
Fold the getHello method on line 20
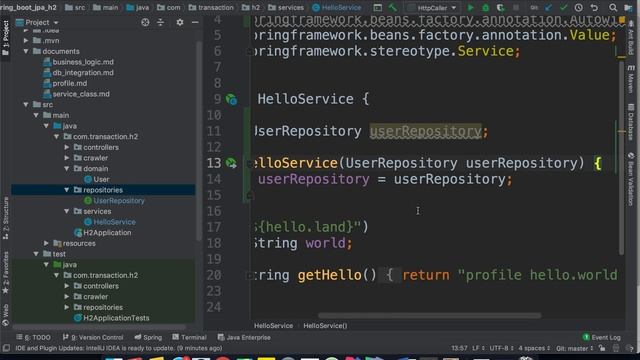tap(249, 276)
